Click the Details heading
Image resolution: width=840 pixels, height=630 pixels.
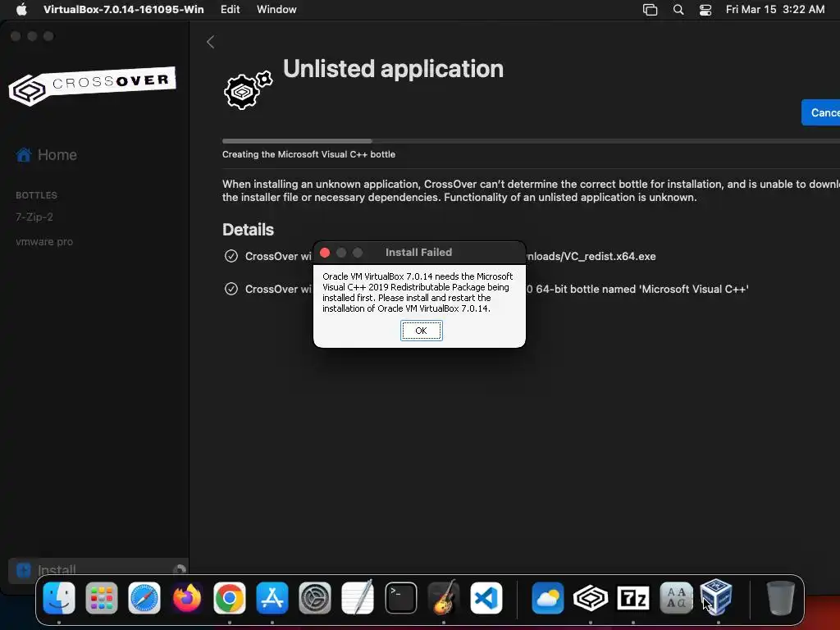[248, 230]
